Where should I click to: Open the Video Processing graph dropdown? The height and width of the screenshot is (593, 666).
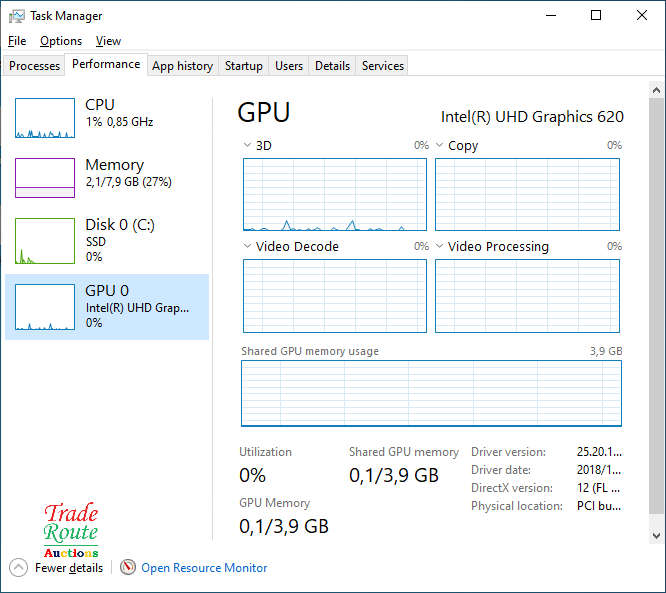(440, 247)
